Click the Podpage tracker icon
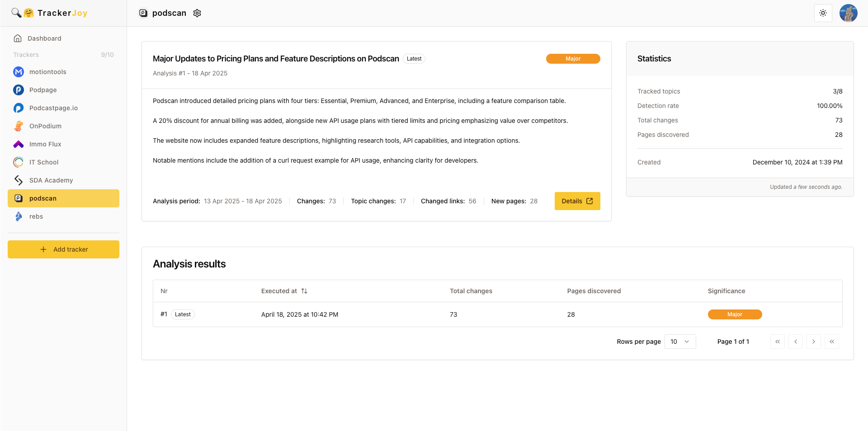 pyautogui.click(x=19, y=90)
